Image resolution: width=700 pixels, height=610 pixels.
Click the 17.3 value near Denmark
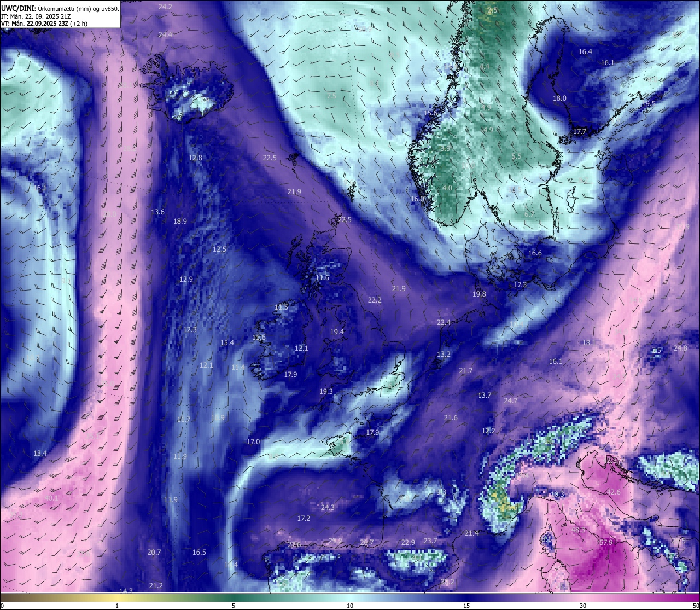click(520, 284)
